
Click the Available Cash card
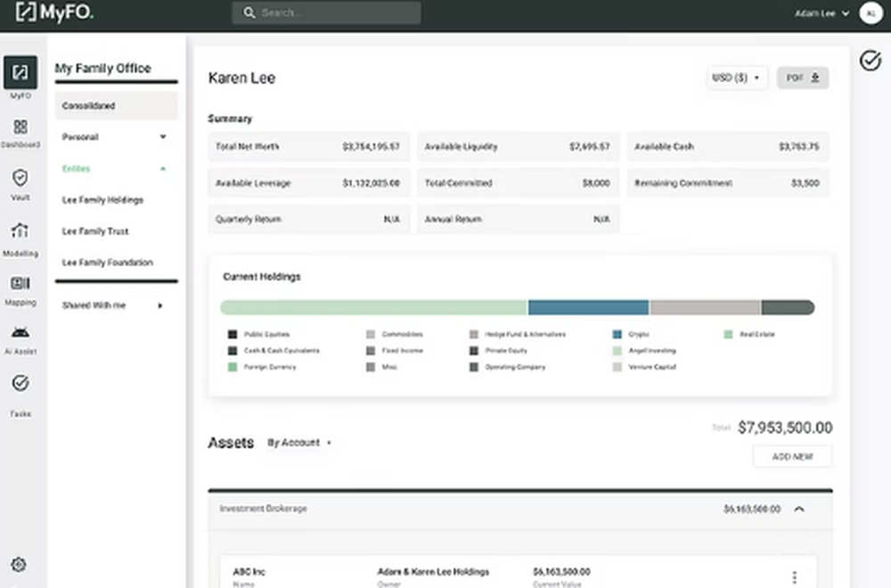[x=727, y=147]
